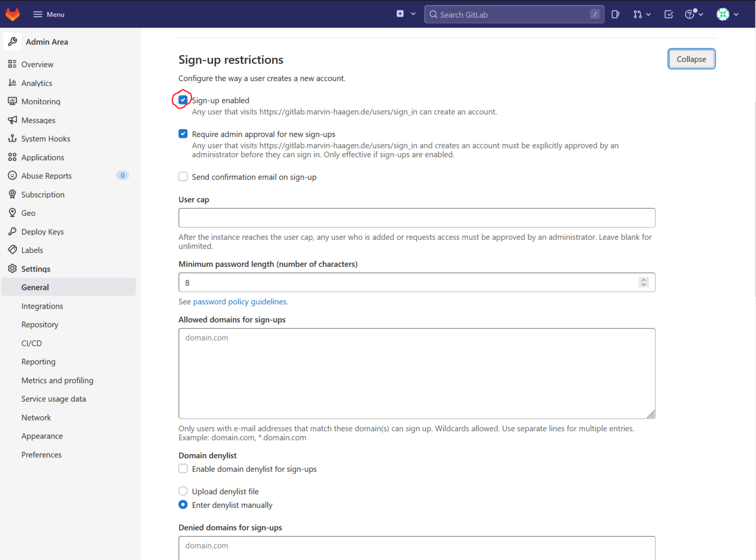
Task: Click inside the User cap input field
Action: 416,218
